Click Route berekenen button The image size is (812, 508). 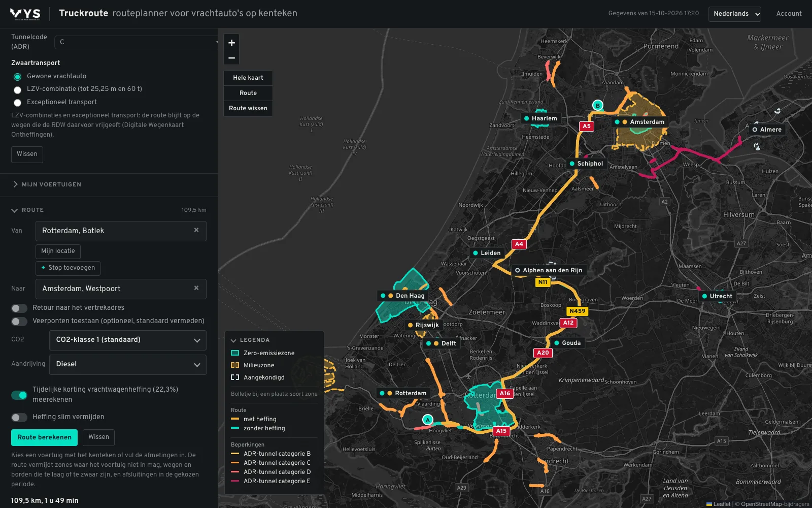(x=44, y=437)
